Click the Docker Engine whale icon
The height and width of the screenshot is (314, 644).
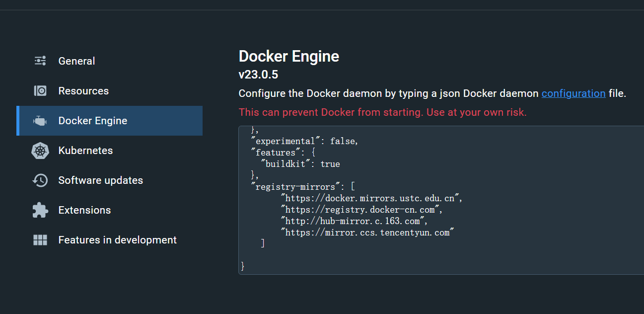40,121
